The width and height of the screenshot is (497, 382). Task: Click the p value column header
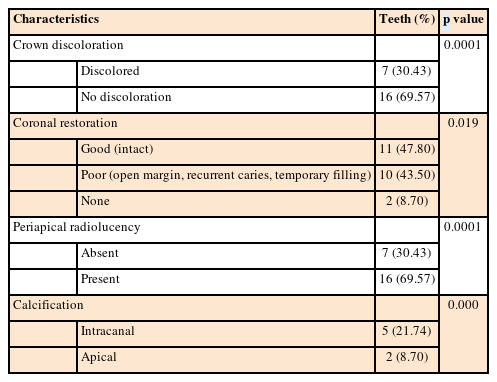[464, 22]
